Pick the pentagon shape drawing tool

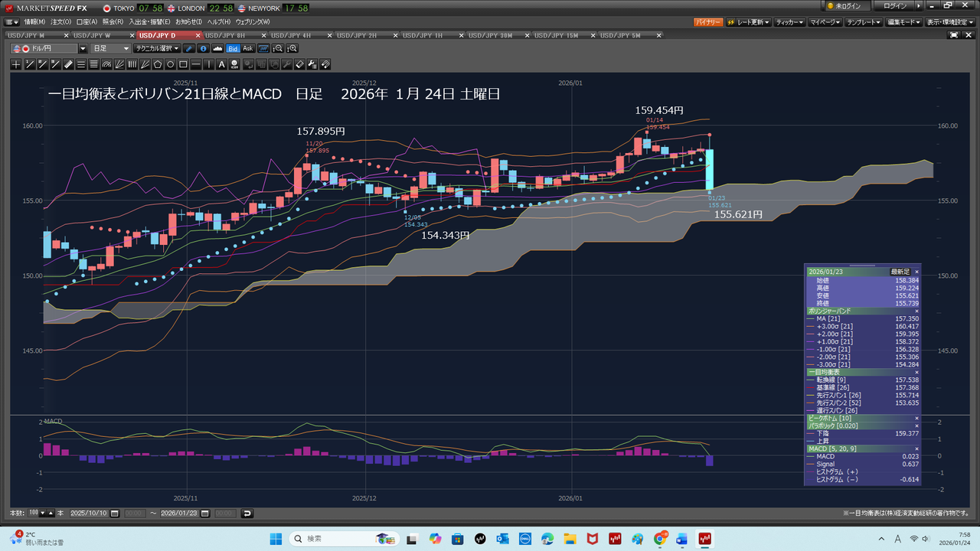click(x=158, y=64)
